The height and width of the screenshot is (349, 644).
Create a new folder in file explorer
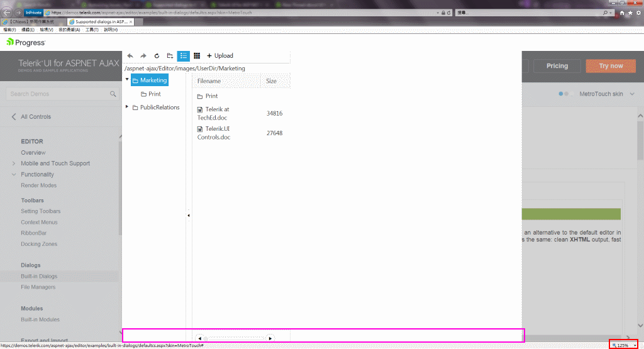tap(170, 56)
